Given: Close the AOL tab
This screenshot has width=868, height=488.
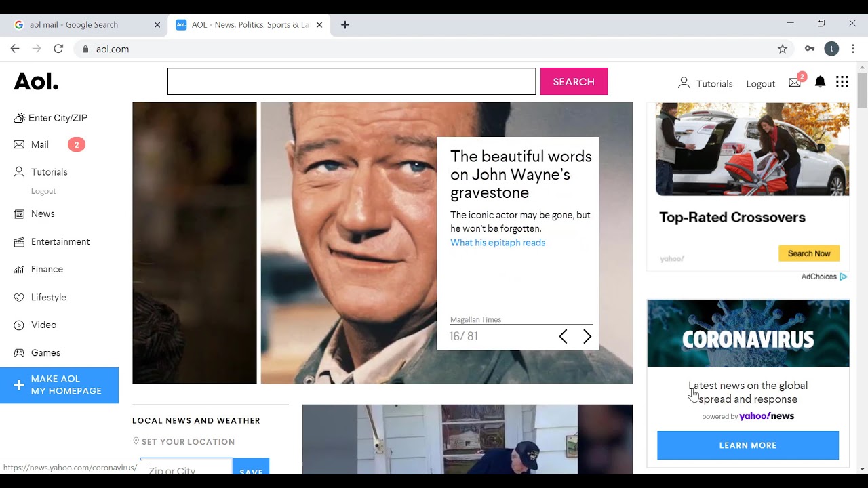Looking at the screenshot, I should [x=319, y=25].
